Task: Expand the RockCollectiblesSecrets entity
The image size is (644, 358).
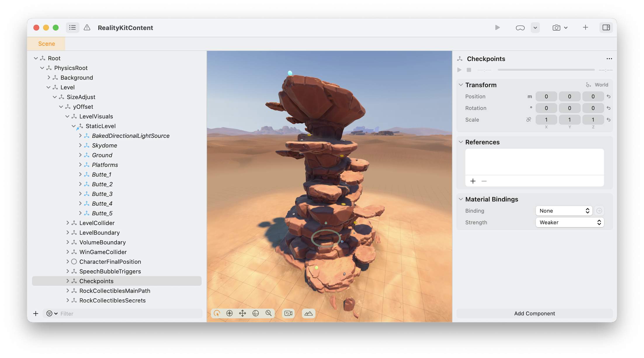Action: click(x=67, y=300)
